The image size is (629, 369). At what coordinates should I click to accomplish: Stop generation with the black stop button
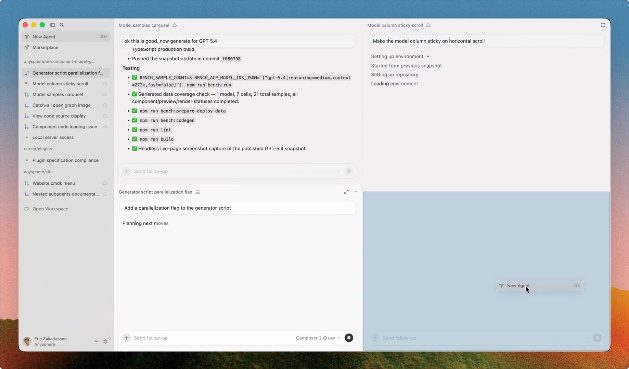[x=349, y=338]
